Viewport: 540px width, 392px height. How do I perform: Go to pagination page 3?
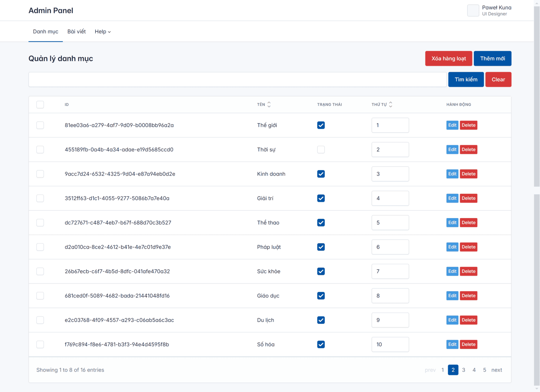coord(463,370)
